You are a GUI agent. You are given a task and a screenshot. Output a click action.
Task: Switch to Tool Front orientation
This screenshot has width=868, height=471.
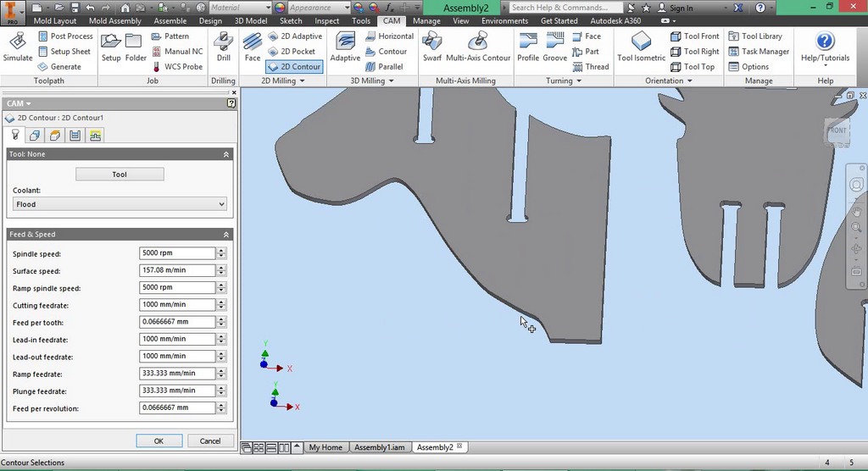tap(695, 36)
